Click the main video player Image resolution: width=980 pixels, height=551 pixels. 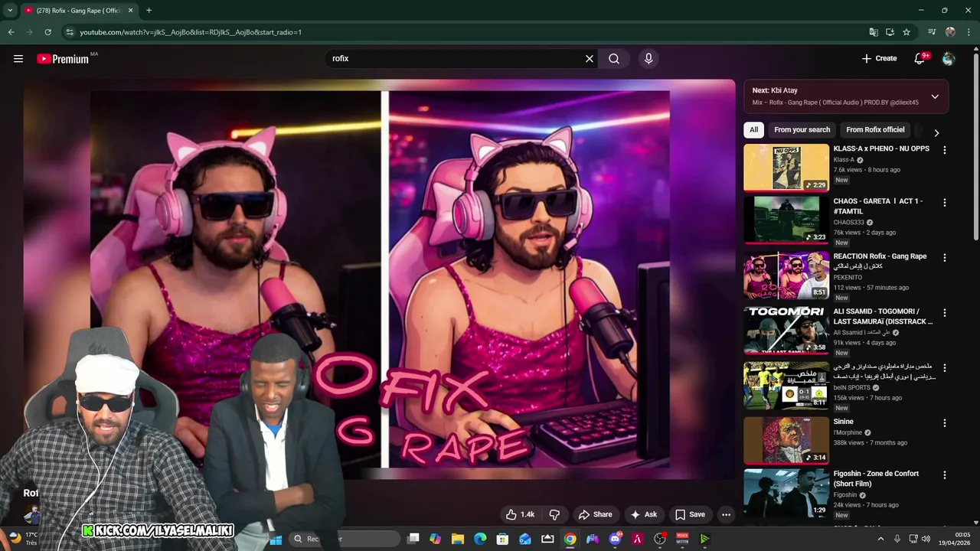380,279
